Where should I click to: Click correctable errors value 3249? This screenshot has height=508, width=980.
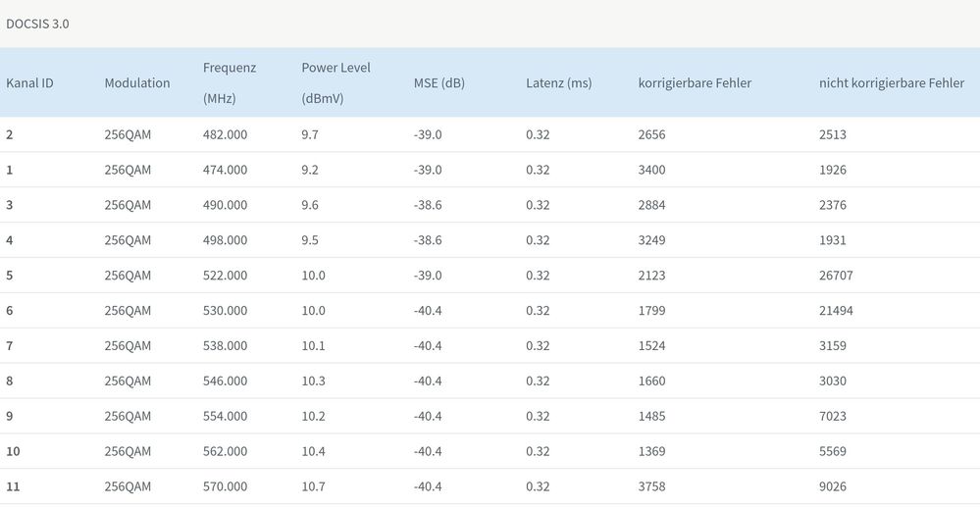(x=651, y=240)
